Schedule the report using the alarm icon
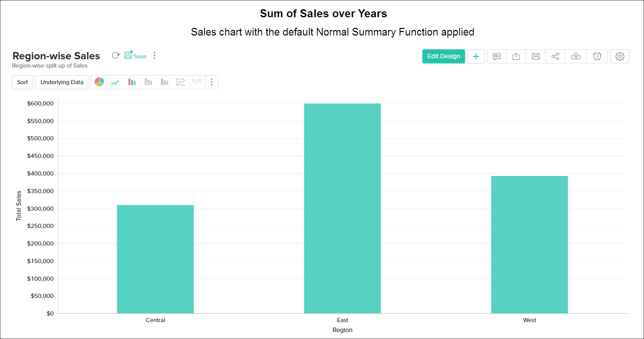Image resolution: width=644 pixels, height=339 pixels. point(597,56)
